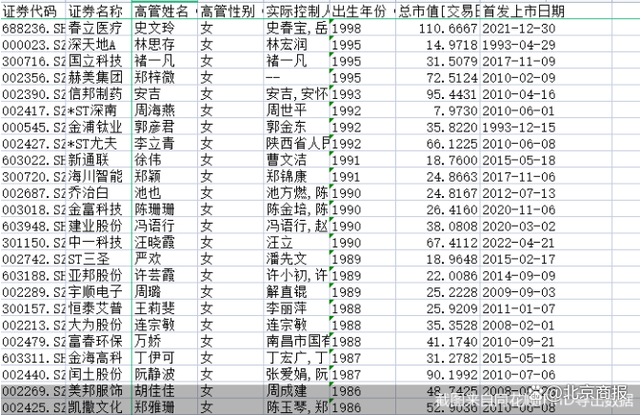Select the 出生年份 header cell
The image size is (640, 415).
click(x=362, y=11)
